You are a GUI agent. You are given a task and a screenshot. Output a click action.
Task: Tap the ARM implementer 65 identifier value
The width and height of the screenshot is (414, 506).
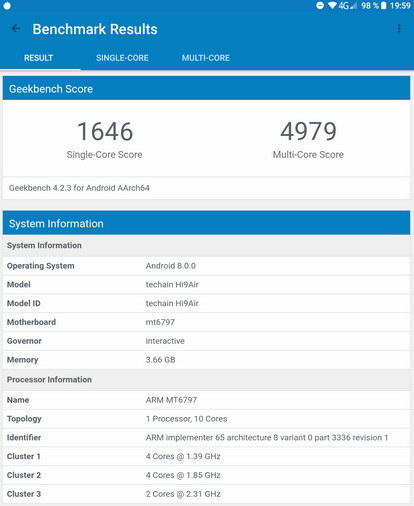267,438
